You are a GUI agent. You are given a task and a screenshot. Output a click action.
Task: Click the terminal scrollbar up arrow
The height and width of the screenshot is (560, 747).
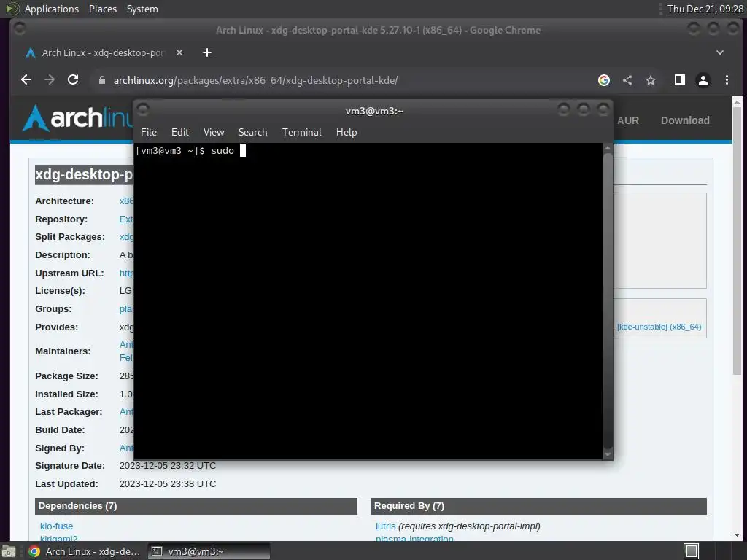click(x=608, y=149)
